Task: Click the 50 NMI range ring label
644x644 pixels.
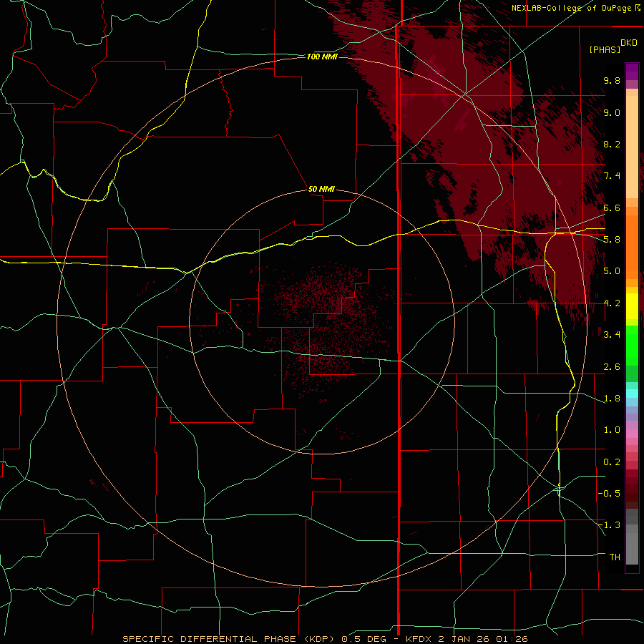Action: (321, 189)
